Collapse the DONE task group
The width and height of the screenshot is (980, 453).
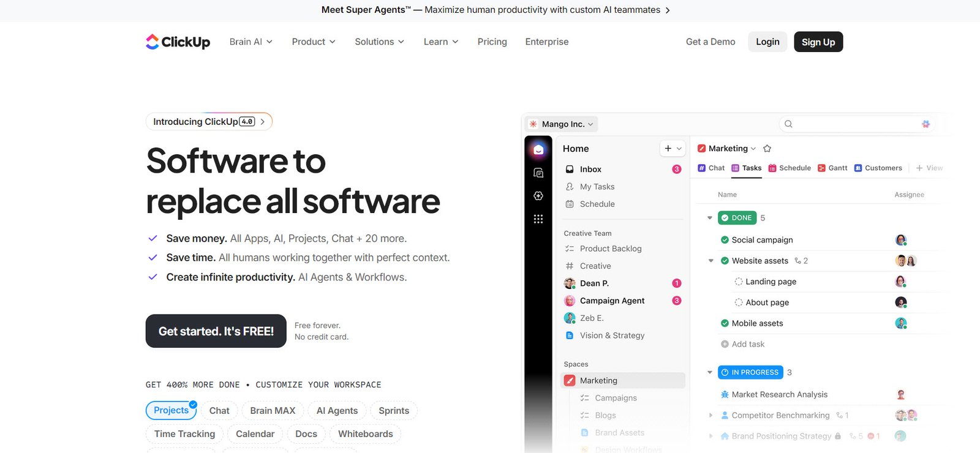tap(710, 218)
